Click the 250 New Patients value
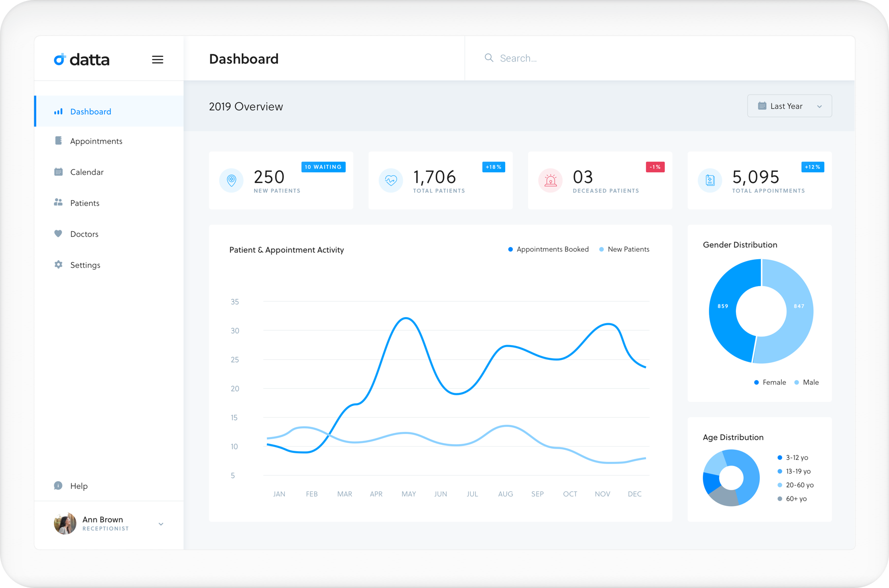Viewport: 889px width, 588px height. pos(269,177)
